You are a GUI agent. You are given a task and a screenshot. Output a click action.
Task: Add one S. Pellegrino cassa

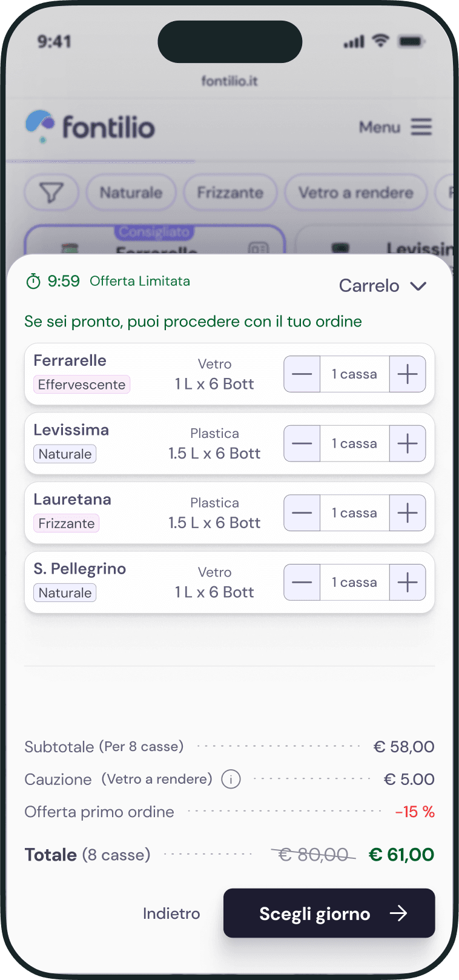[408, 583]
